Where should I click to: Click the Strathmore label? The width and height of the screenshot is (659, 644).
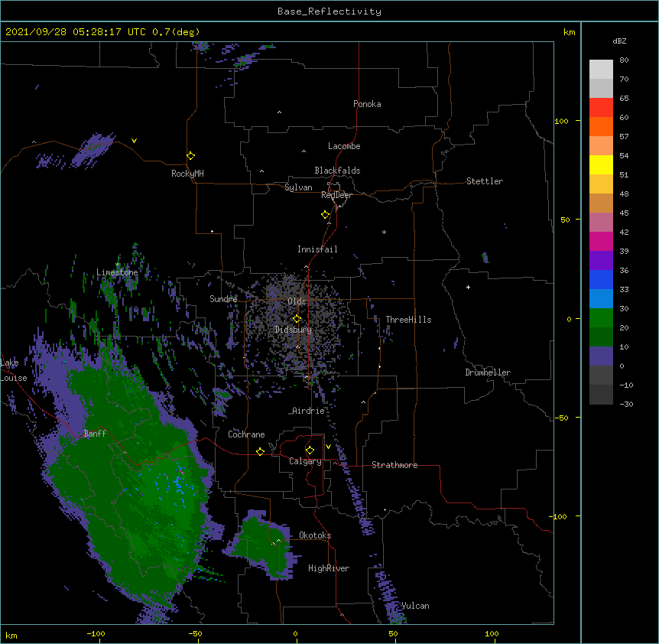click(x=394, y=465)
